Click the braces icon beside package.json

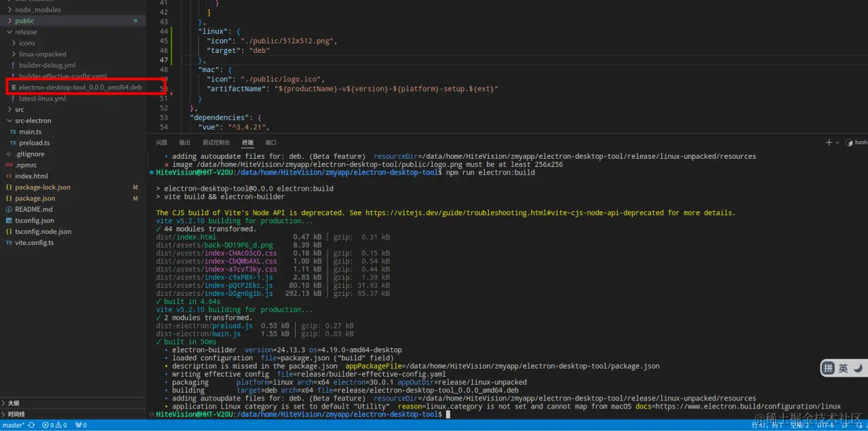coord(9,198)
